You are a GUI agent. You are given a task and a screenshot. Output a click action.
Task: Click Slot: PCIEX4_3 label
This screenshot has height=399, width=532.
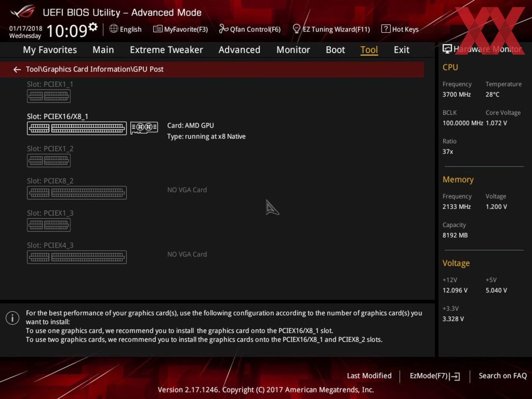(x=50, y=245)
